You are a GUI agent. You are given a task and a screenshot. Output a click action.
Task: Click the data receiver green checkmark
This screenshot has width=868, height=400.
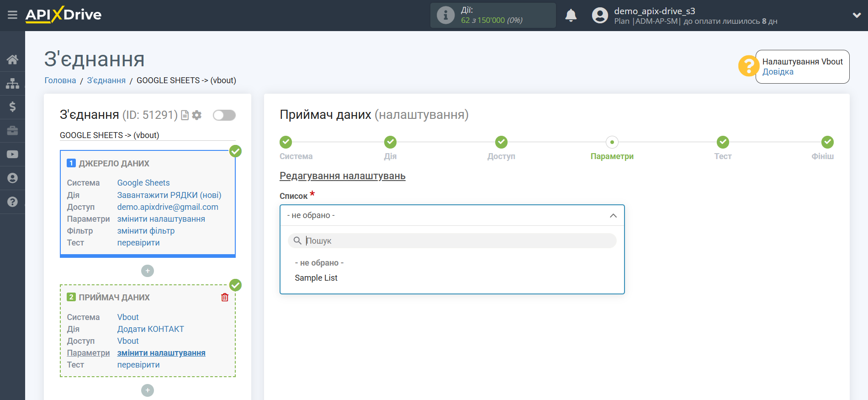point(235,285)
